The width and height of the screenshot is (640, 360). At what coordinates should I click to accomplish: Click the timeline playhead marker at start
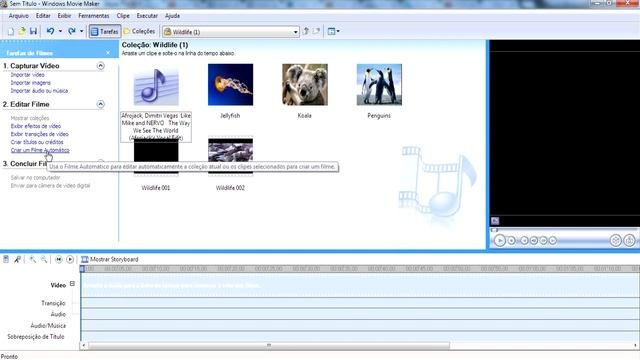pos(82,269)
